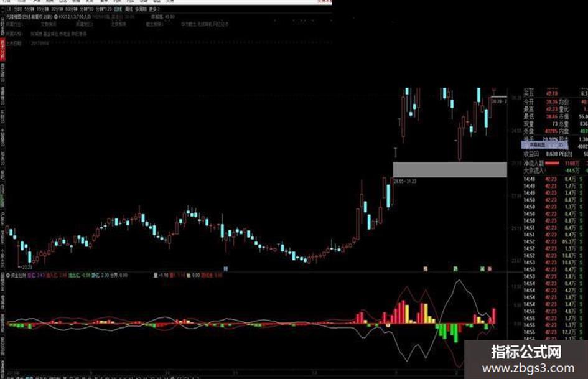Switch chart to 分时 period tab
The height and width of the screenshot is (379, 588).
pos(17,9)
